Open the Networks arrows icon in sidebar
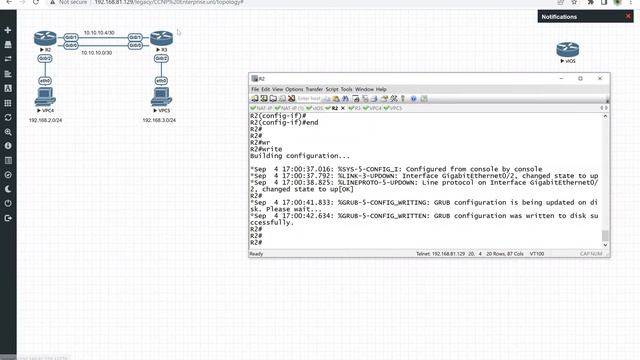640x360 pixels. pyautogui.click(x=8, y=59)
